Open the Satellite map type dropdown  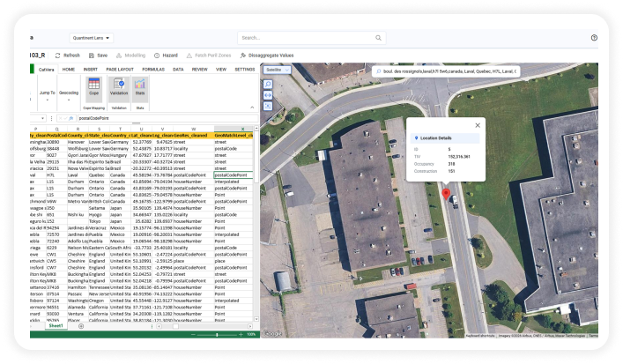point(277,70)
